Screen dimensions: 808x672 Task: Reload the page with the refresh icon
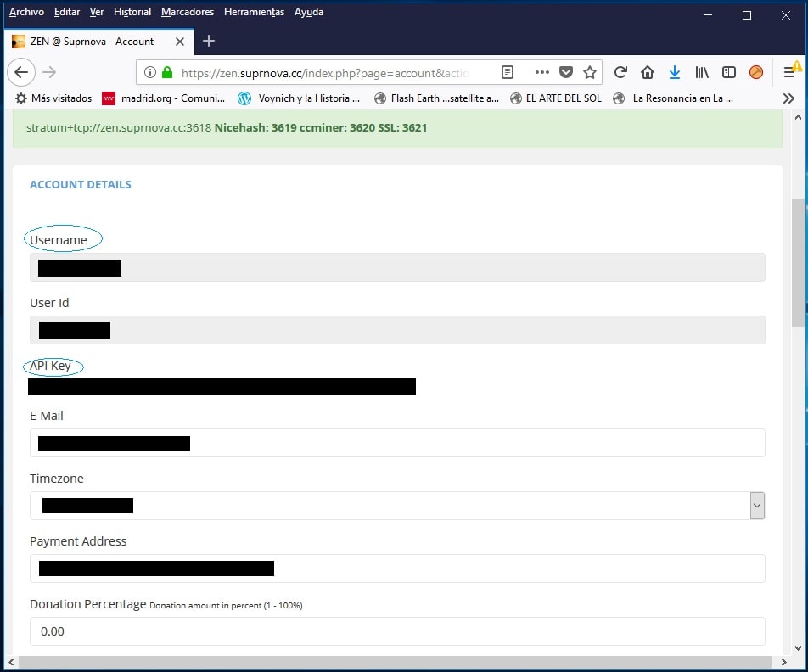620,72
